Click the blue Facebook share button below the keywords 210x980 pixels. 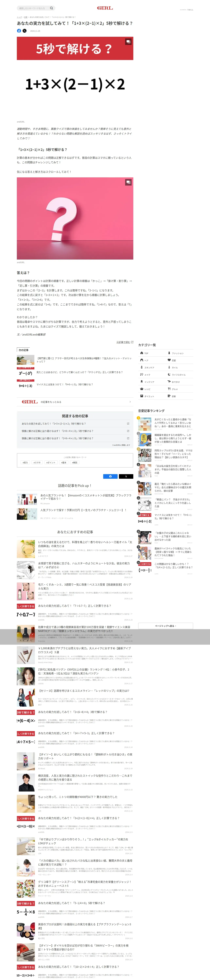click(x=111, y=476)
